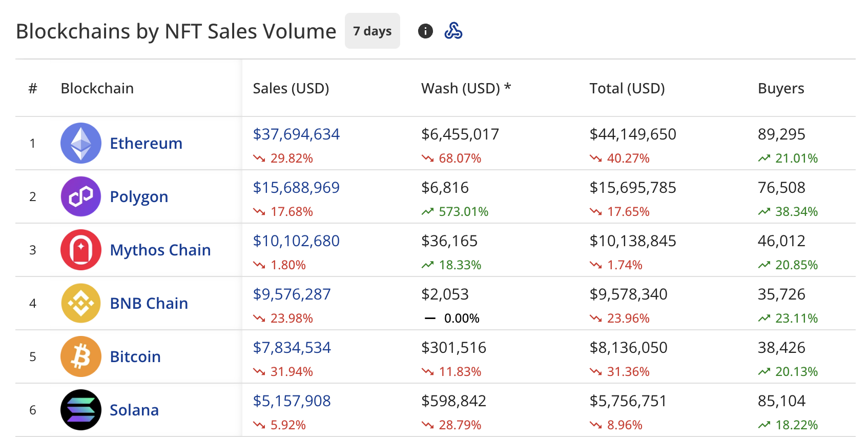Click the Mythos Chain logo icon

tap(81, 250)
